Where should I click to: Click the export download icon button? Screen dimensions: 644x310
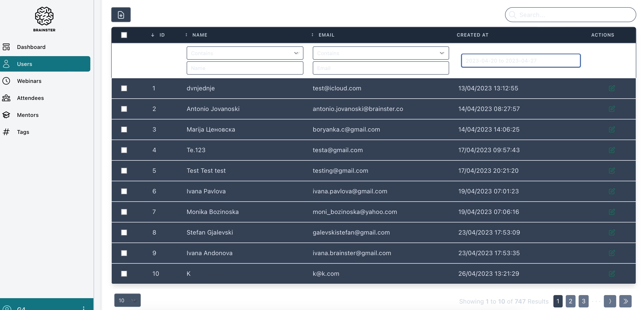121,15
